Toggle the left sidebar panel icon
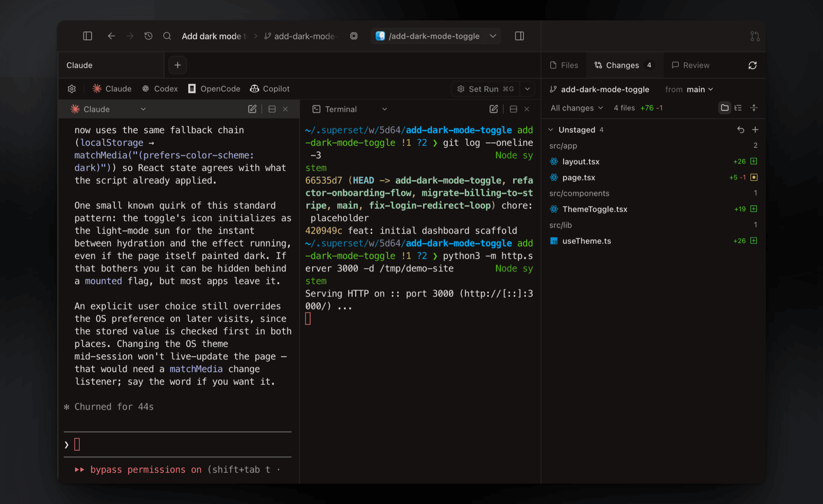823x504 pixels. click(88, 36)
